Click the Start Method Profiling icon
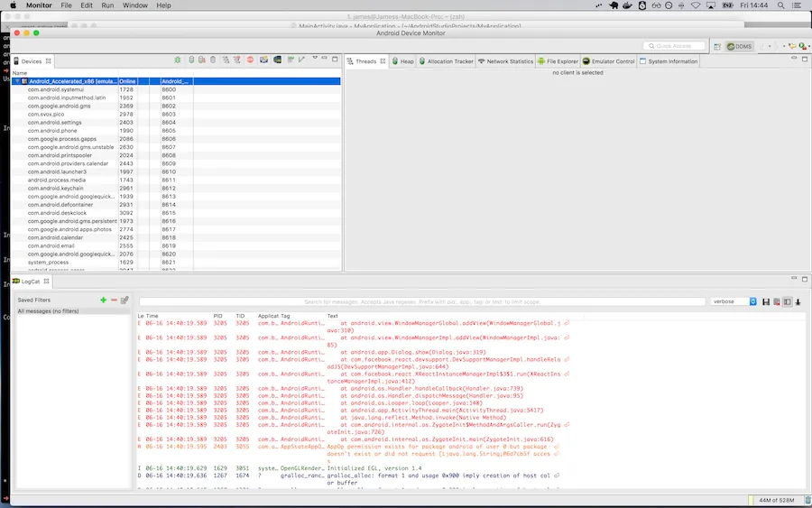812x508 pixels. (x=237, y=60)
